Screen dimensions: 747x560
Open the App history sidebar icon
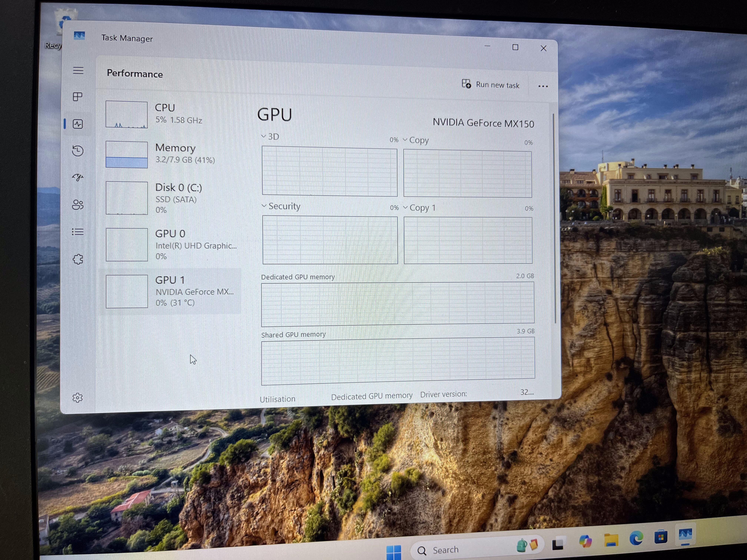[78, 151]
